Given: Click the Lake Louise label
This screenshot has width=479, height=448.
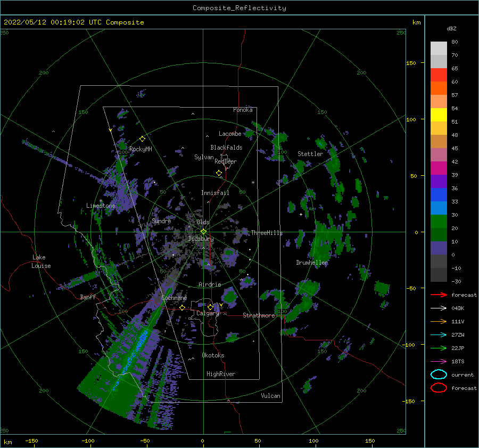Looking at the screenshot, I should point(41,262).
